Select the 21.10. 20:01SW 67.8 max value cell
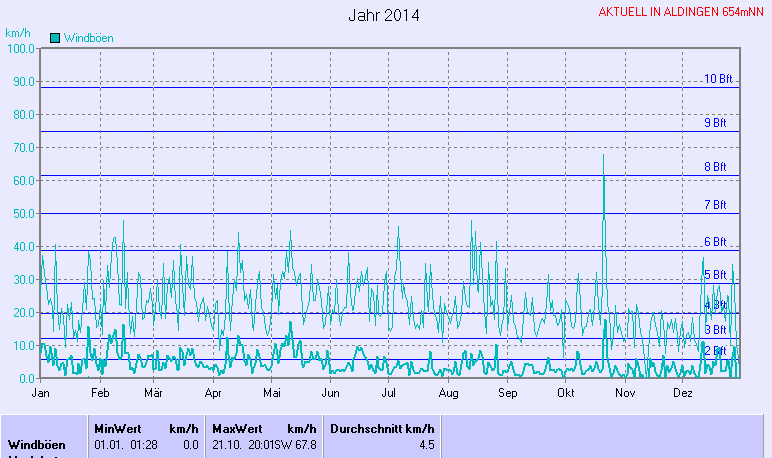Viewport: 772px width, 458px height. coord(264,444)
